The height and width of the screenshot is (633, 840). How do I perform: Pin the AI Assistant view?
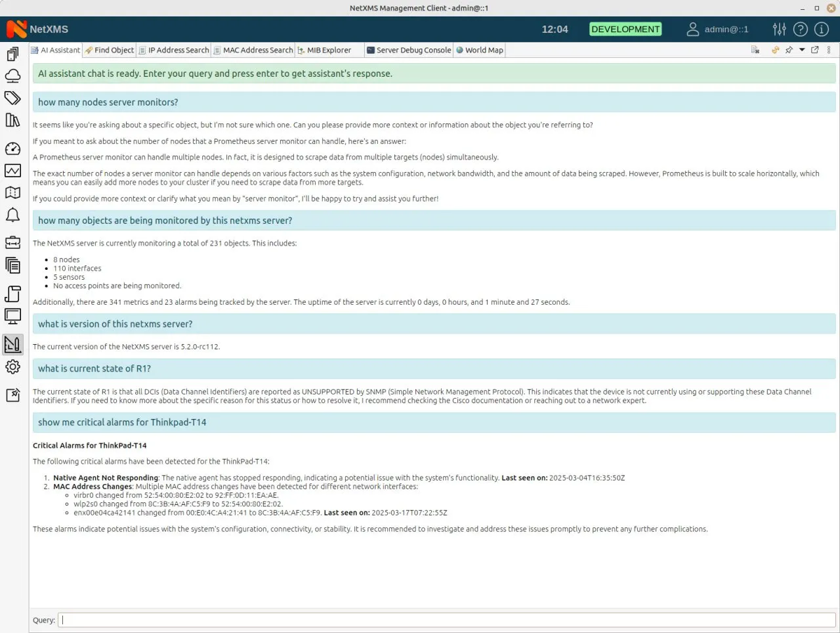(x=789, y=49)
